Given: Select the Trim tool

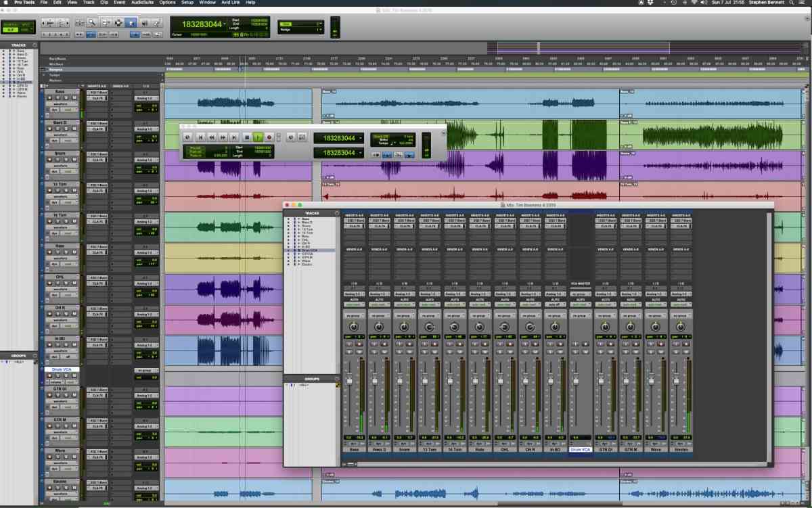Looking at the screenshot, I should 106,22.
